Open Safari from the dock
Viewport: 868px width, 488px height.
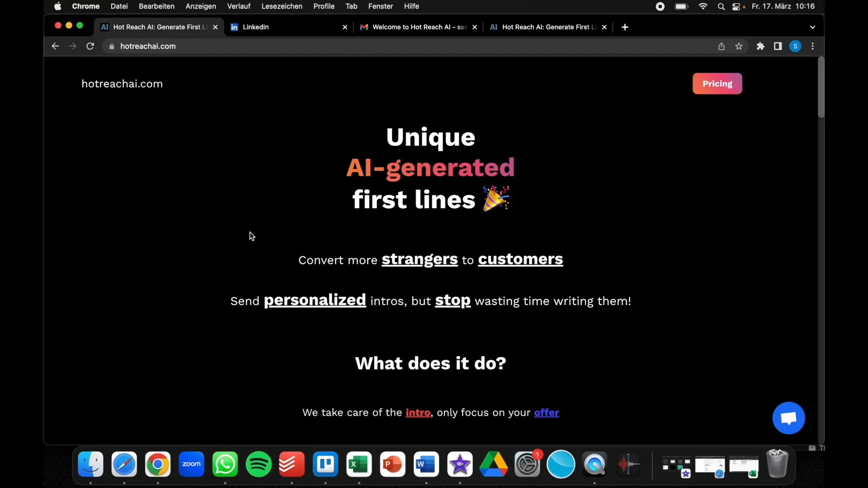[x=124, y=464]
